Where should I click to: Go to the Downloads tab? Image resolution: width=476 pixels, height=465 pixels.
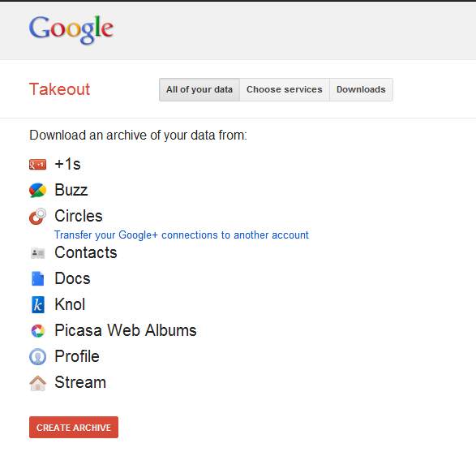[x=361, y=89]
